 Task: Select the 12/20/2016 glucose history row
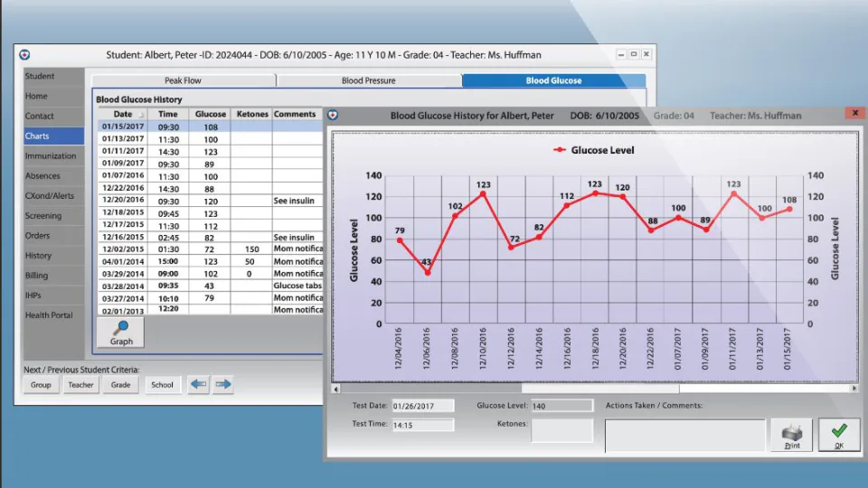coord(211,201)
